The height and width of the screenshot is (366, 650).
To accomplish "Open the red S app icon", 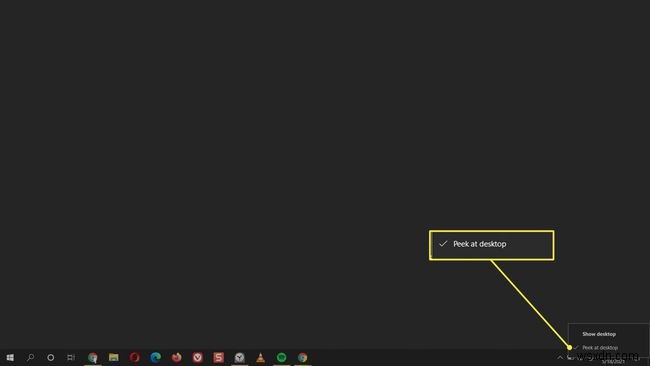I will pyautogui.click(x=218, y=357).
